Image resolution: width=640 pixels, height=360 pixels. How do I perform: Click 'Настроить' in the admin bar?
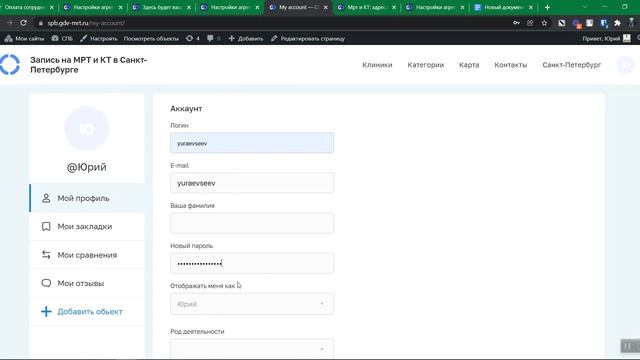[99, 38]
